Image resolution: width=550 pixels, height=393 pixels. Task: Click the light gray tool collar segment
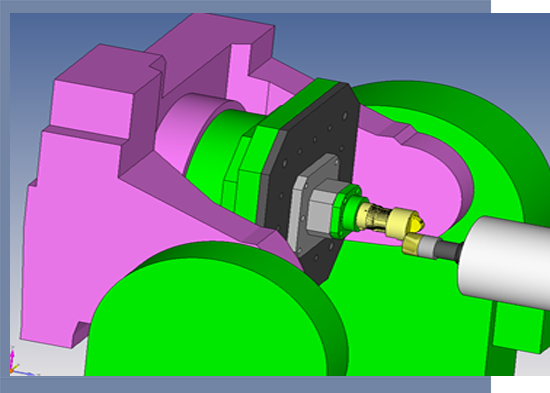click(429, 247)
